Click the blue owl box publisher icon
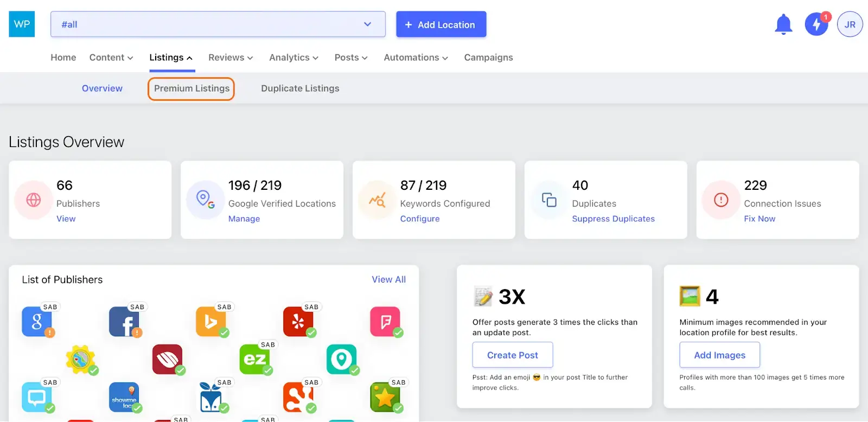The height and width of the screenshot is (422, 868). pyautogui.click(x=211, y=397)
